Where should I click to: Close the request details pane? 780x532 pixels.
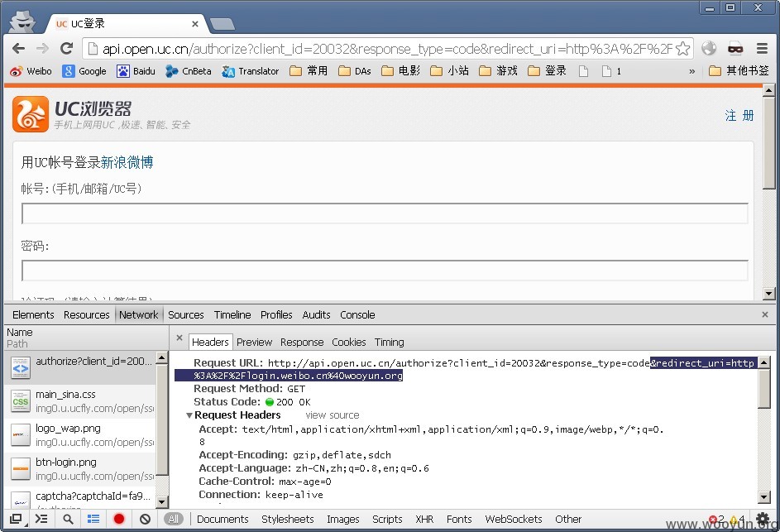point(179,338)
